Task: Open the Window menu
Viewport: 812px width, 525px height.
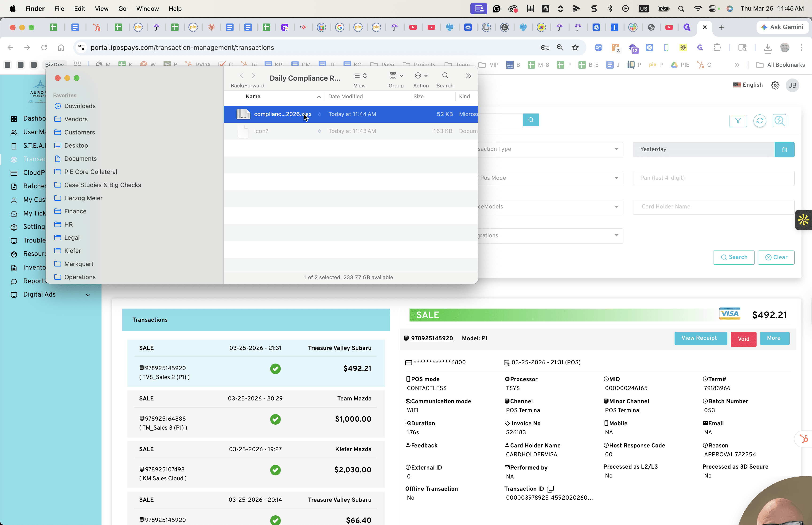Action: coord(147,8)
